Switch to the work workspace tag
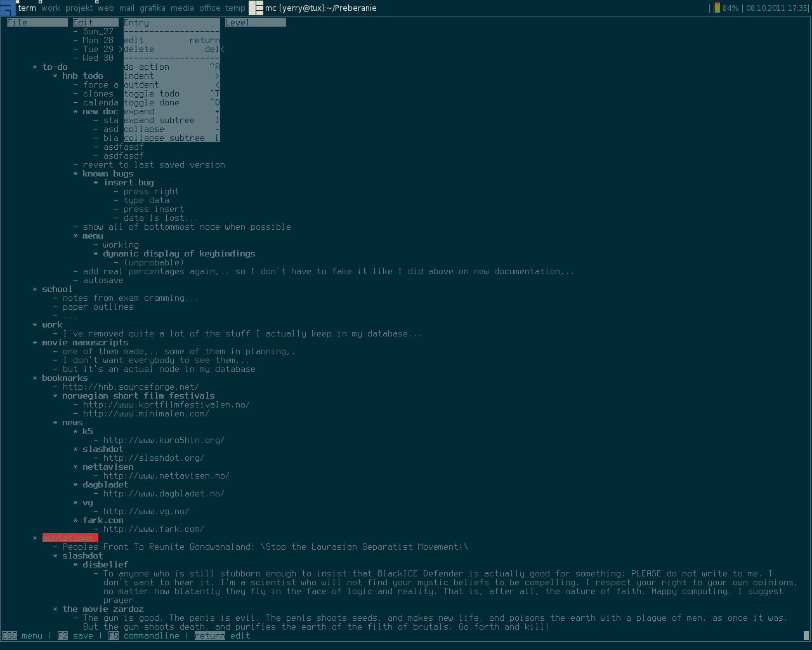 tap(51, 8)
